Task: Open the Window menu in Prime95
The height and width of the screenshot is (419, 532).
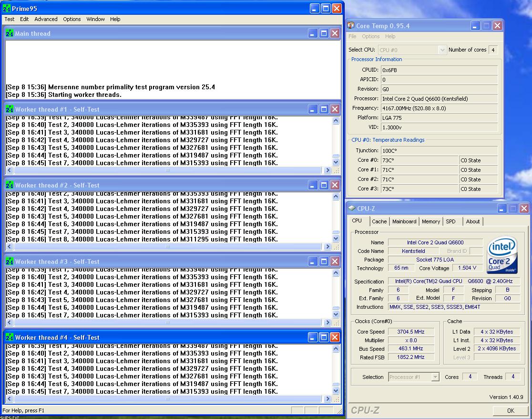Action: [95, 19]
